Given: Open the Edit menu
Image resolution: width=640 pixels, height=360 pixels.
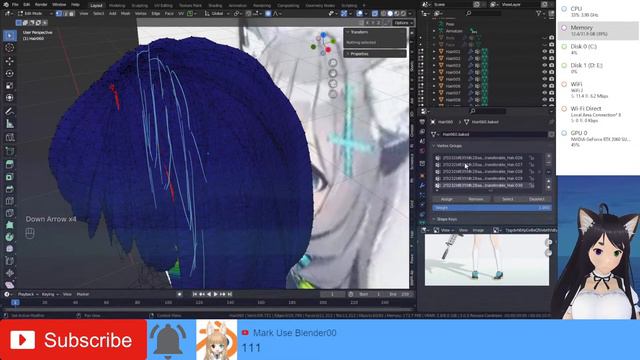Looking at the screenshot, I should tap(27, 4).
